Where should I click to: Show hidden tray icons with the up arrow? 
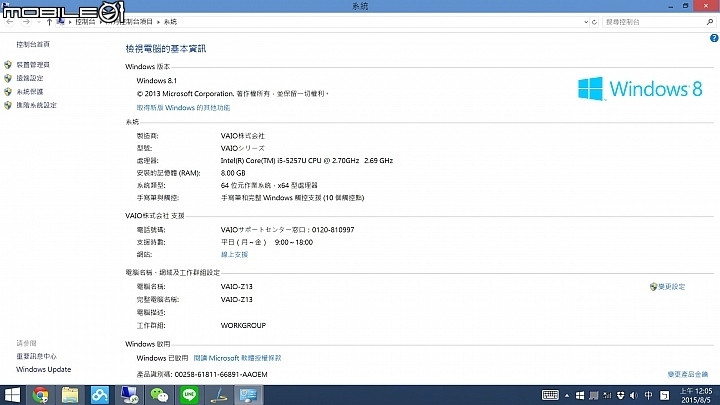tap(567, 396)
